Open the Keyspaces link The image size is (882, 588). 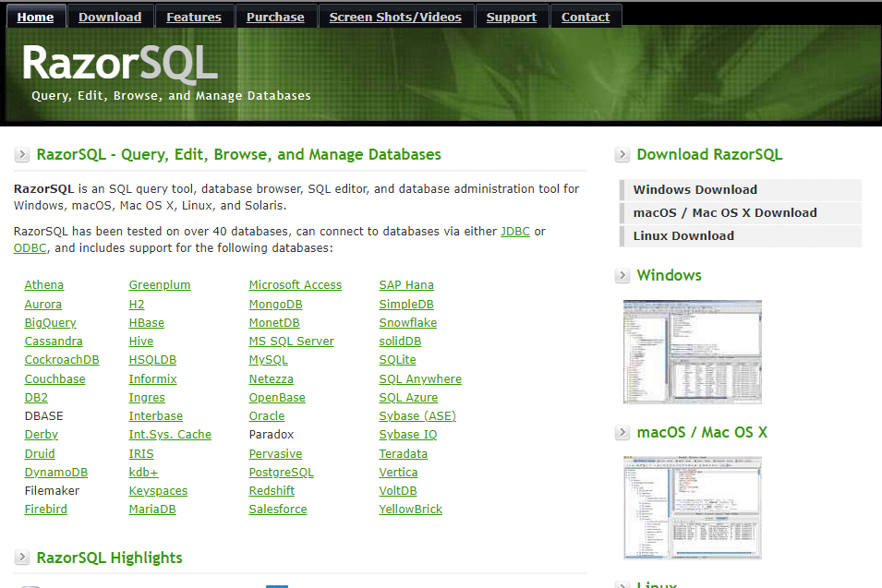pos(158,491)
